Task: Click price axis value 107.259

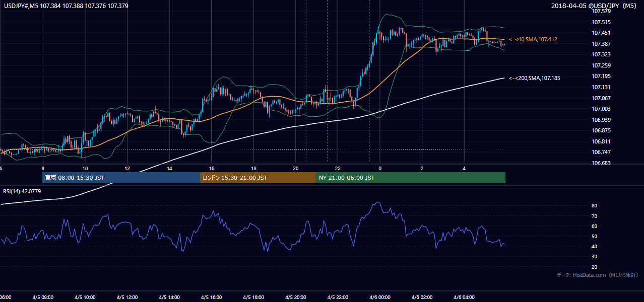Action: tap(601, 65)
